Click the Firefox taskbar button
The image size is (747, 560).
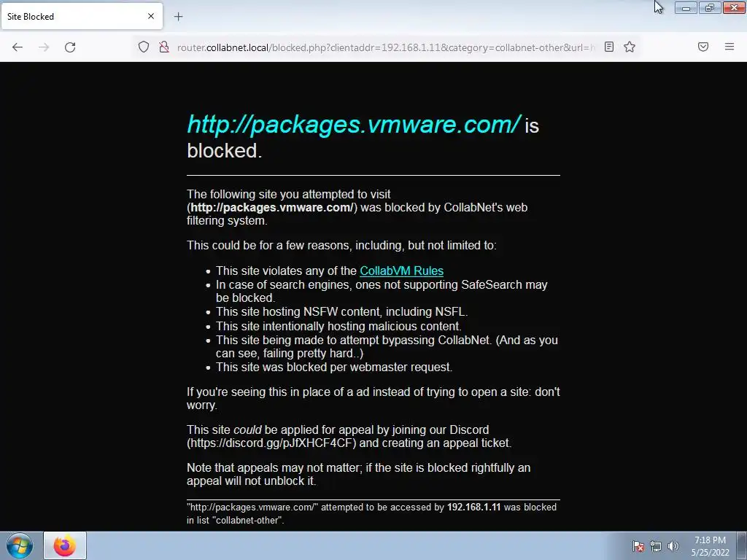pos(65,545)
